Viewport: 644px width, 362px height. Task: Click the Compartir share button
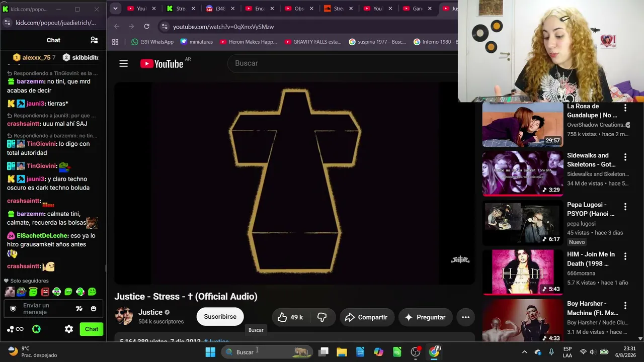[366, 317]
